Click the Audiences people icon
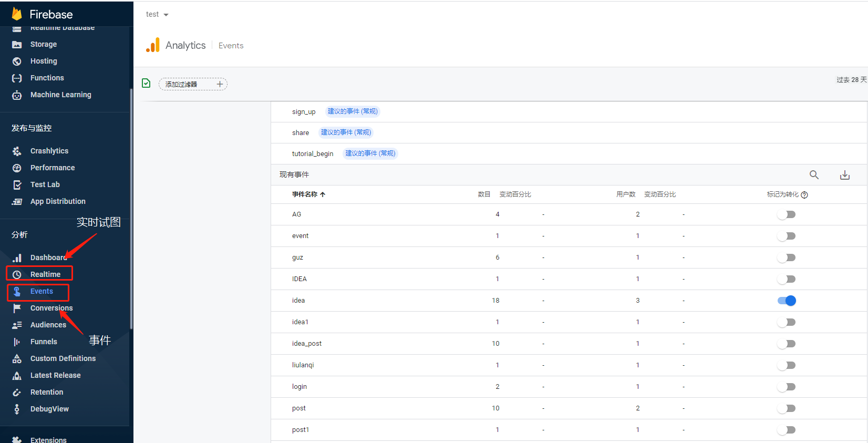 [x=17, y=325]
